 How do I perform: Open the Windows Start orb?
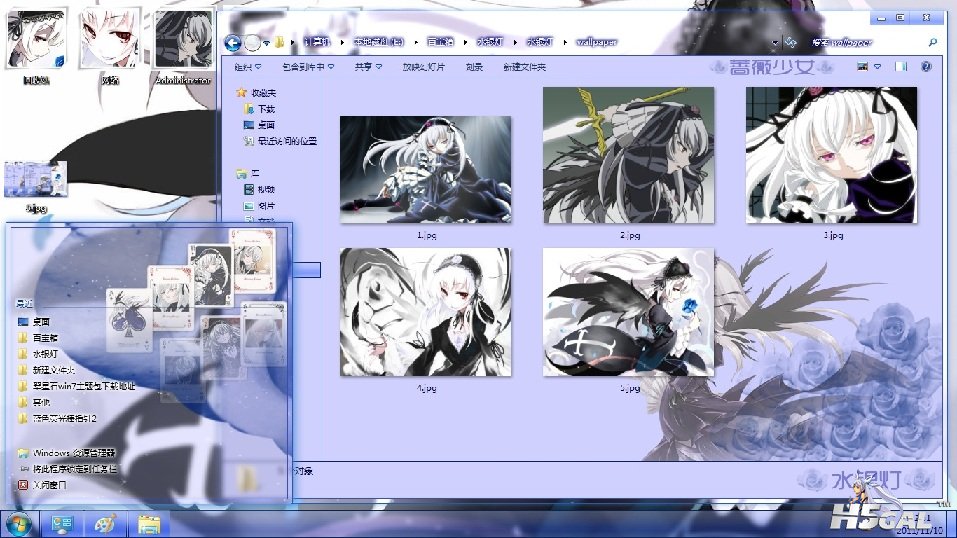pyautogui.click(x=19, y=525)
